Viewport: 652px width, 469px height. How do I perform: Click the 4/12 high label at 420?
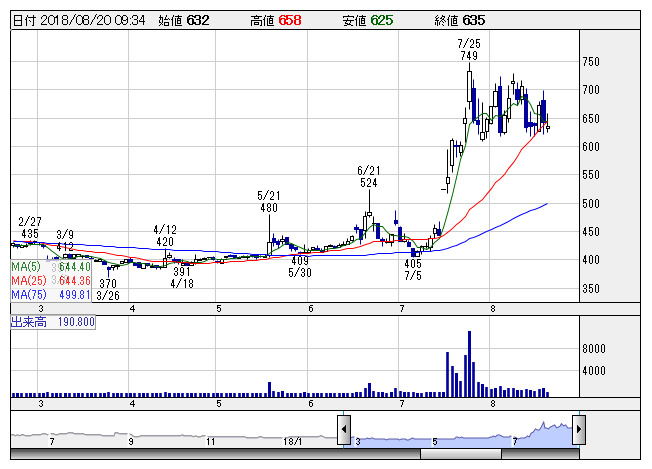click(x=165, y=235)
